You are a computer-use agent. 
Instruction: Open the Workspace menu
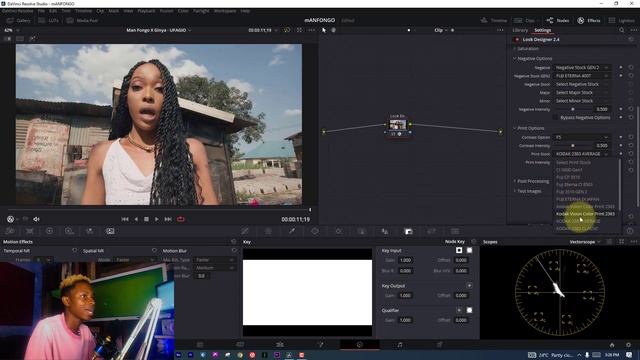click(225, 11)
